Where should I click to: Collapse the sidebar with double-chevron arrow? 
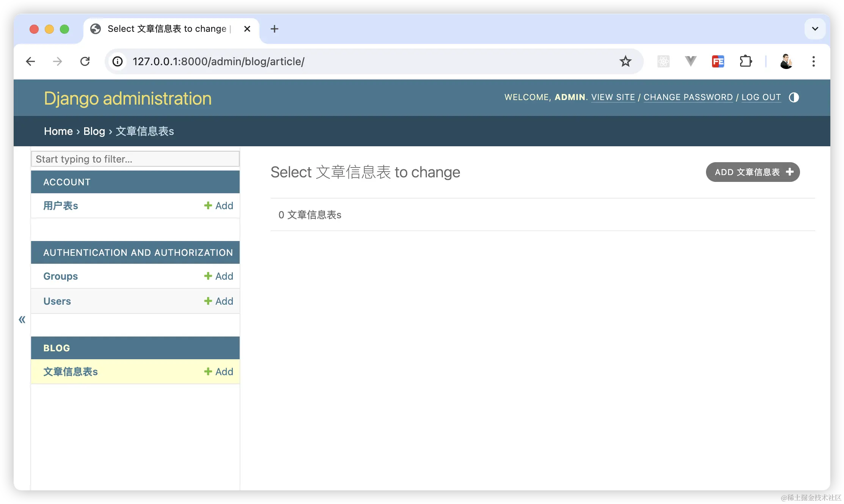click(22, 319)
